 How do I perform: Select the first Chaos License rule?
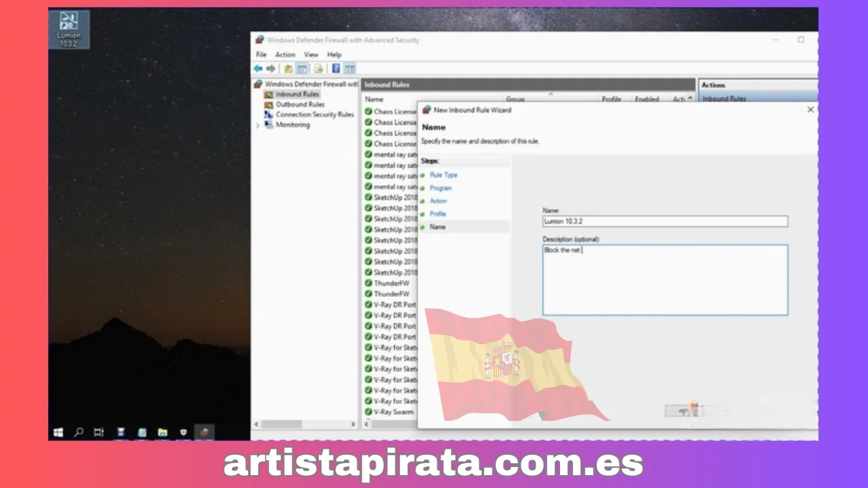[391, 112]
